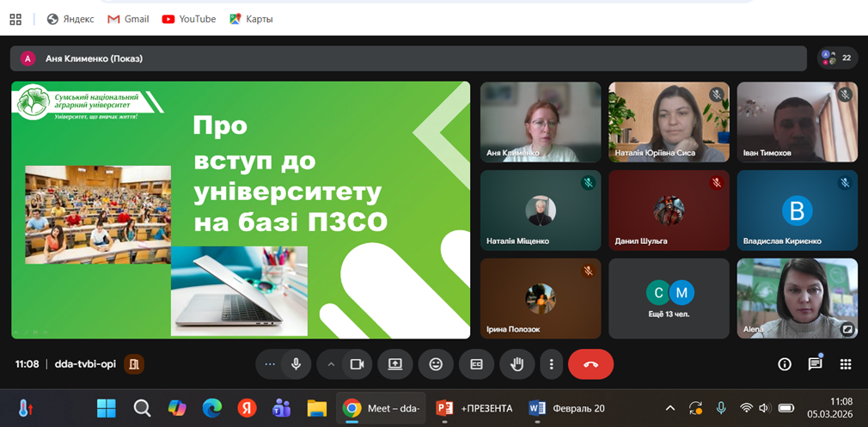This screenshot has width=868, height=427.
Task: Switch to the Word Февраль taskbar item
Action: [567, 408]
